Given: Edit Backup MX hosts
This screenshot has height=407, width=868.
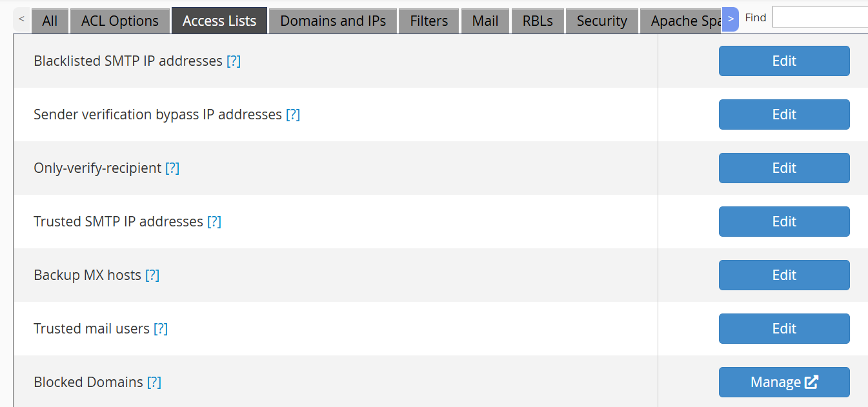Looking at the screenshot, I should [x=784, y=275].
